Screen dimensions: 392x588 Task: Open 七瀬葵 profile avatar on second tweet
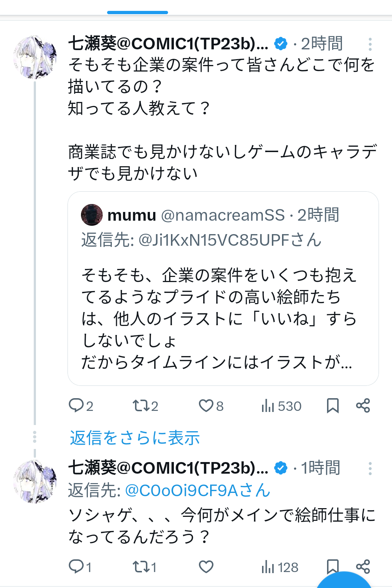coord(35,482)
